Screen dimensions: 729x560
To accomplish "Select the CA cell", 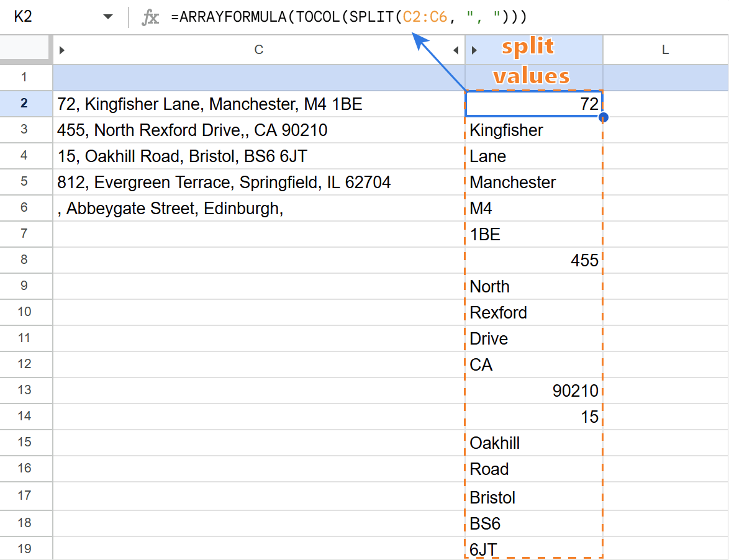I will click(x=534, y=364).
